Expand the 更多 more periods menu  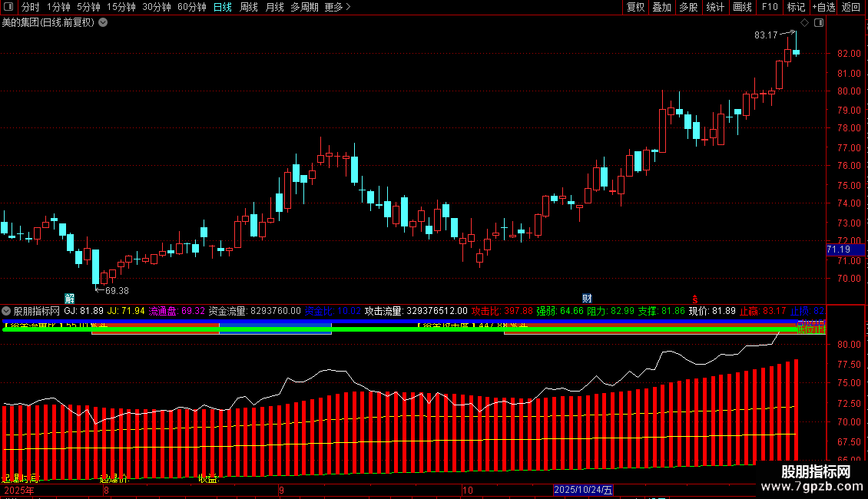point(338,7)
